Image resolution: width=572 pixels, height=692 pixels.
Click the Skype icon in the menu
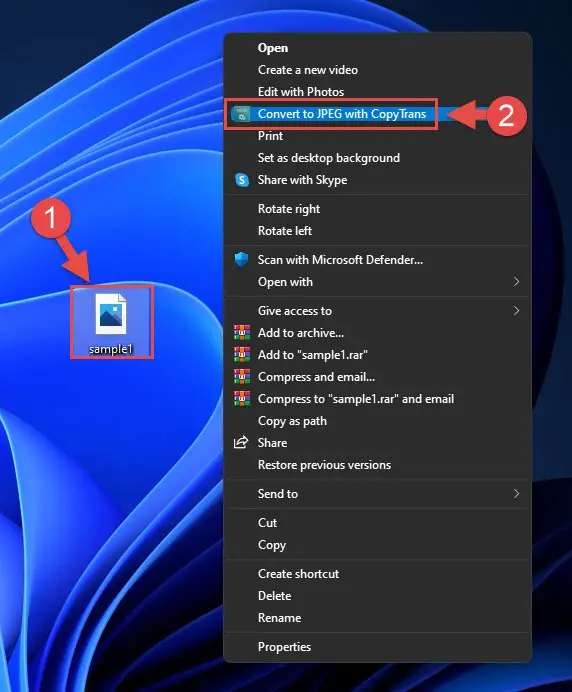tap(242, 180)
